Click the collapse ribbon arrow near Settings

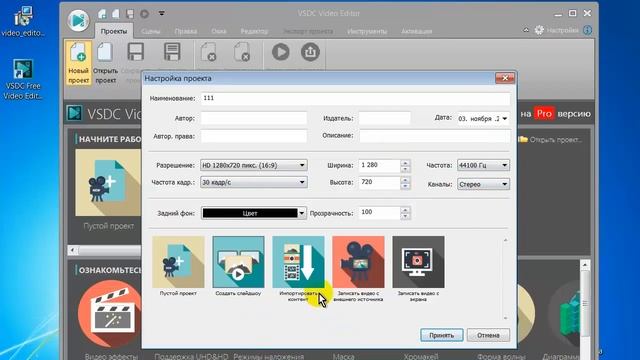tap(526, 30)
